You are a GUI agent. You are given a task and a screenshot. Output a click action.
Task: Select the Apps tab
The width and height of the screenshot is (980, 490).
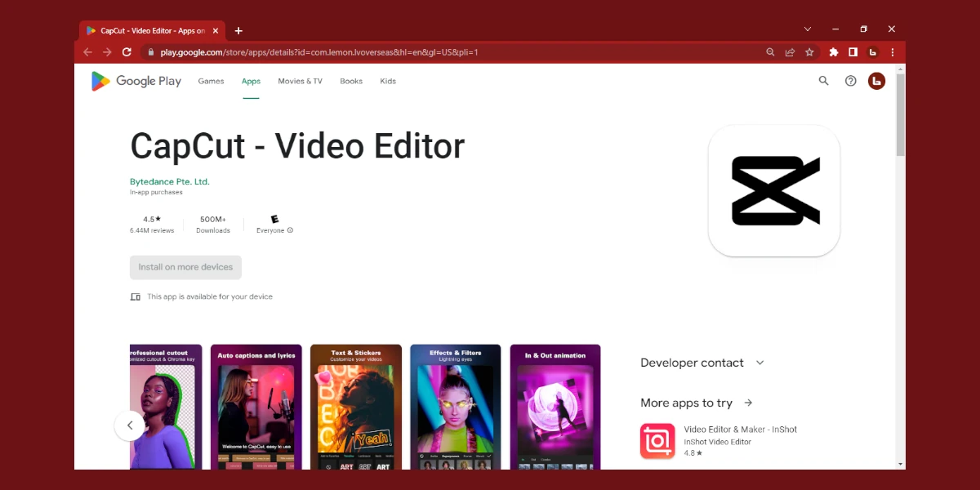coord(251,81)
